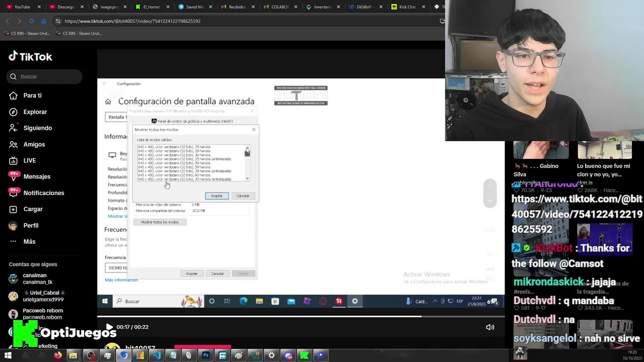This screenshot has height=362, width=644.
Task: Click the TikTok logo
Action: click(31, 56)
